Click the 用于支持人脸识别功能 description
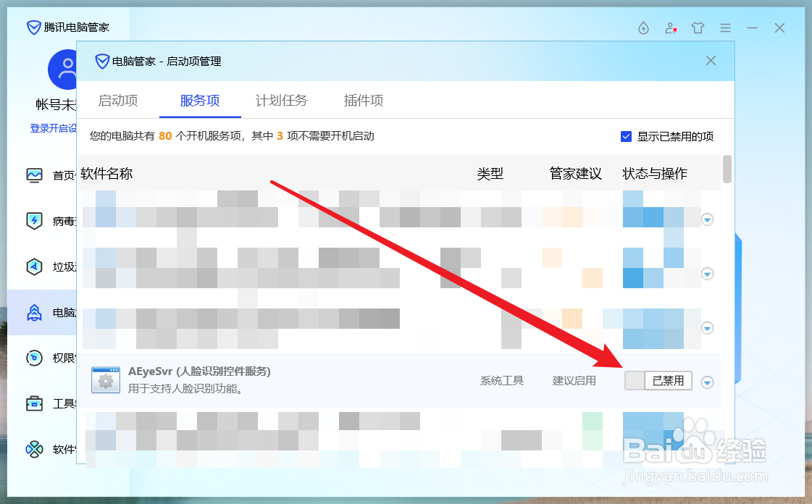The image size is (812, 504). pos(185,389)
